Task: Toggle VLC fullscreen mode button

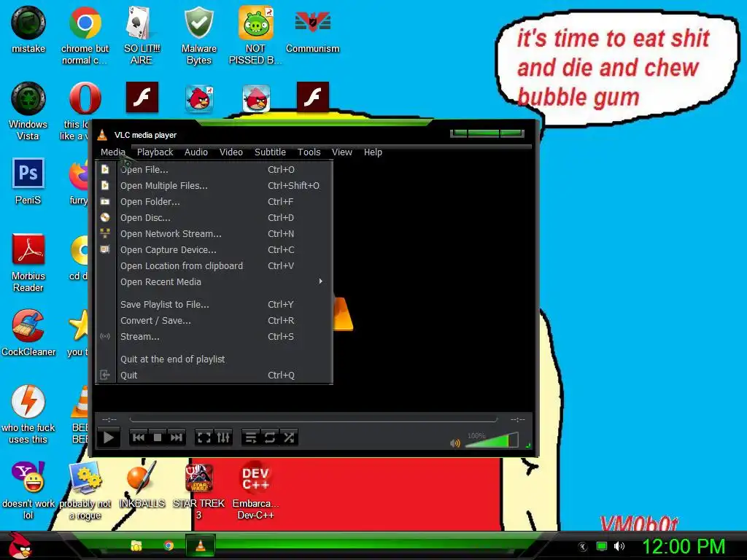Action: (x=204, y=437)
